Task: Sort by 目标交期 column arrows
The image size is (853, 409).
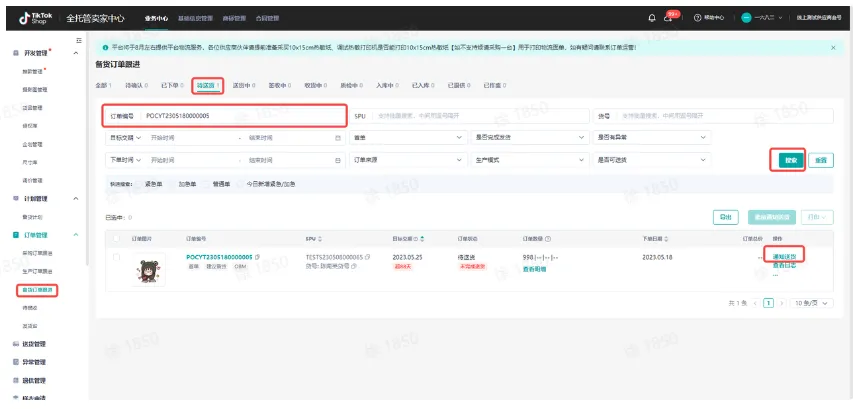Action: tap(422, 239)
